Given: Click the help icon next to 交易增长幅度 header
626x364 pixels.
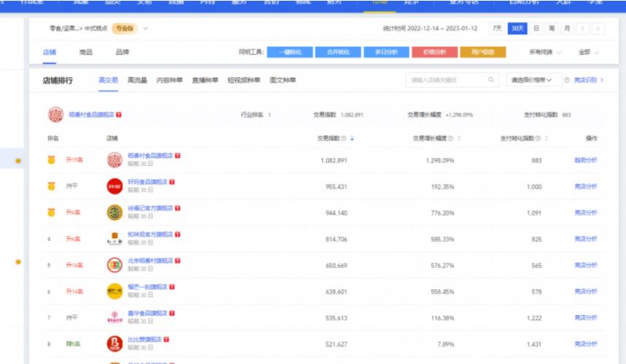Looking at the screenshot, I should [x=450, y=138].
